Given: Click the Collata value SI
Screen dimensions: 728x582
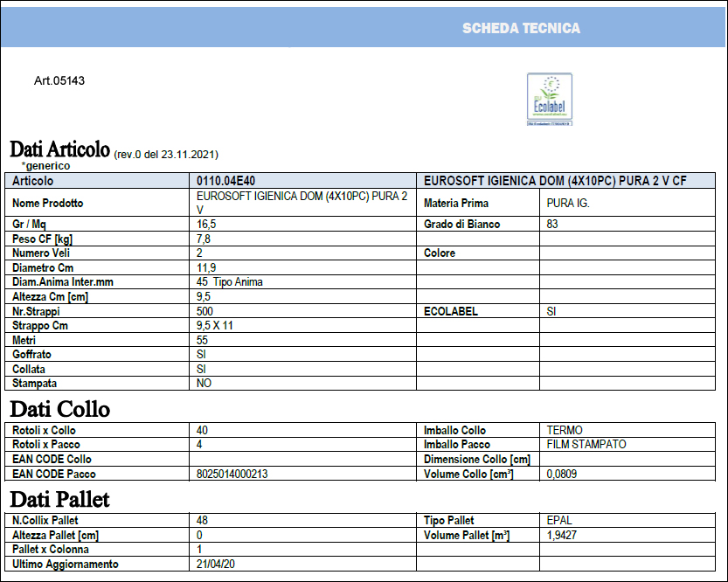Looking at the screenshot, I should point(201,369).
